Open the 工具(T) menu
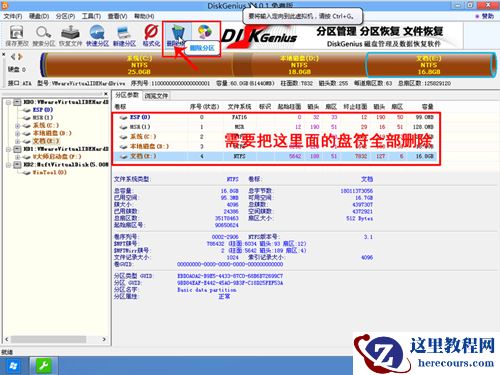Image resolution: width=500 pixels, height=375 pixels. click(x=91, y=16)
